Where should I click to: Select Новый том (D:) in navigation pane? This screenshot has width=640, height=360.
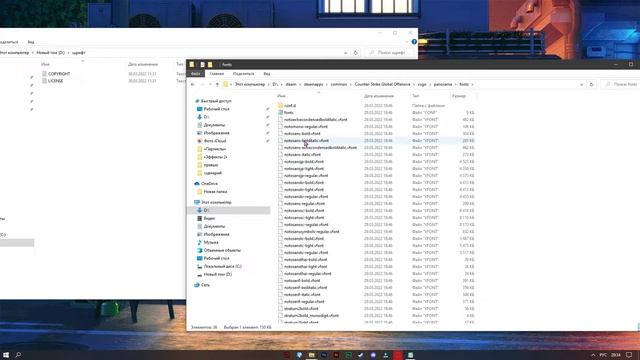tap(218, 274)
